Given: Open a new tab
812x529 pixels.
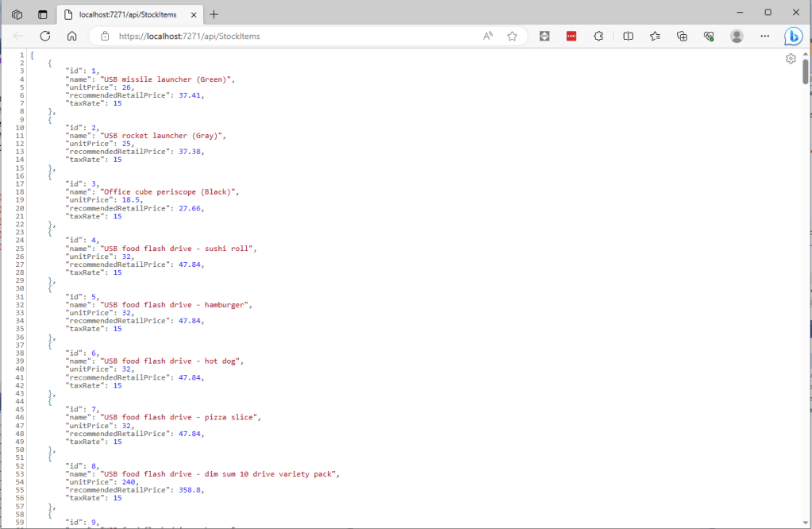Looking at the screenshot, I should click(x=214, y=14).
